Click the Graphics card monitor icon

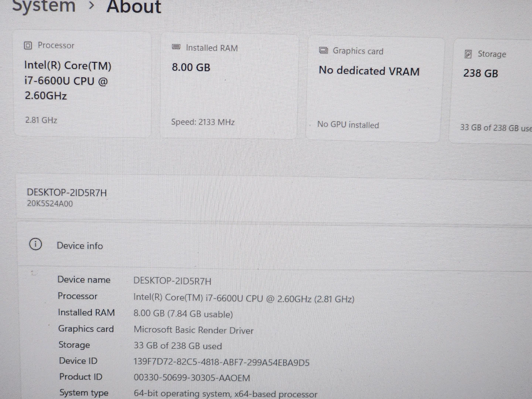[x=324, y=50]
